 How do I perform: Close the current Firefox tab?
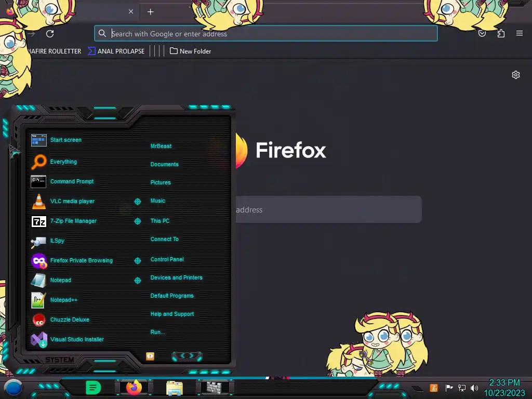(131, 11)
